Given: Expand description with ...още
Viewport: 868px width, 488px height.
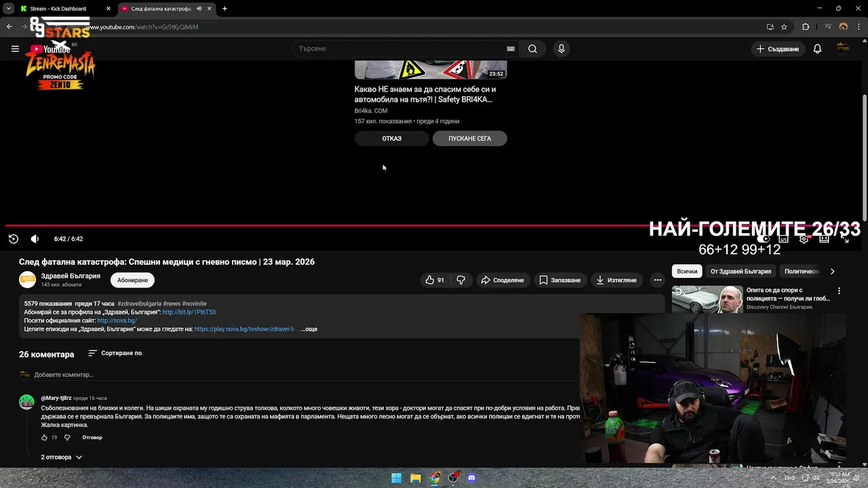Looking at the screenshot, I should tap(309, 329).
